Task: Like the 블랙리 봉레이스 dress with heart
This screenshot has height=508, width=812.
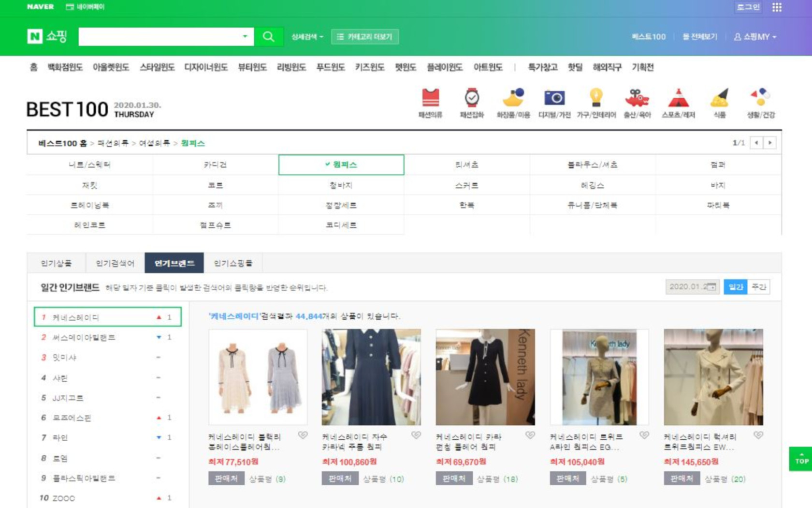Action: tap(303, 435)
